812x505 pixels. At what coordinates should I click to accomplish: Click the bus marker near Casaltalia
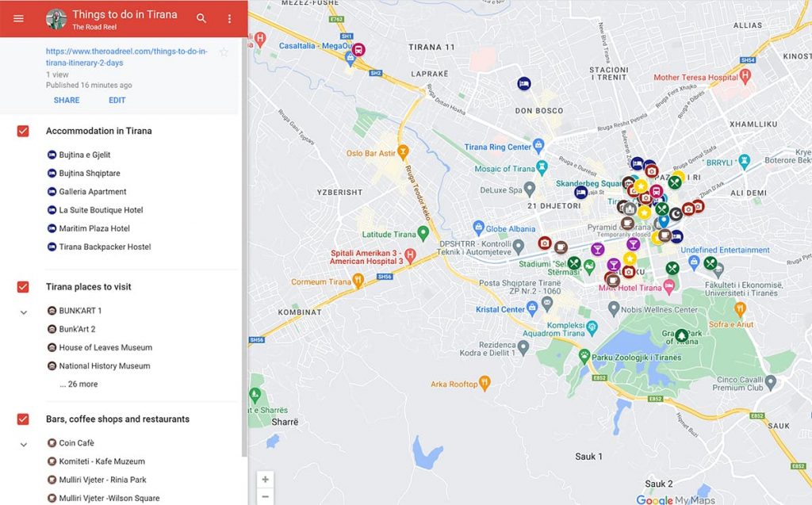pos(358,50)
